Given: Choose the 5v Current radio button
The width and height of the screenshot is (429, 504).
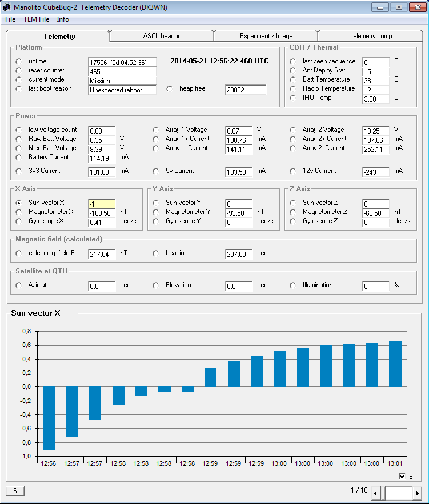Looking at the screenshot, I should [x=155, y=171].
